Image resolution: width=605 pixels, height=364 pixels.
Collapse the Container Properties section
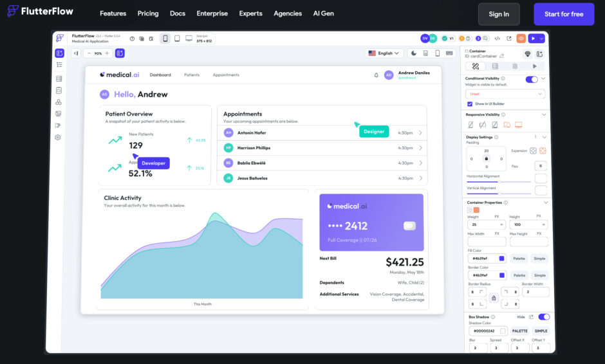545,202
